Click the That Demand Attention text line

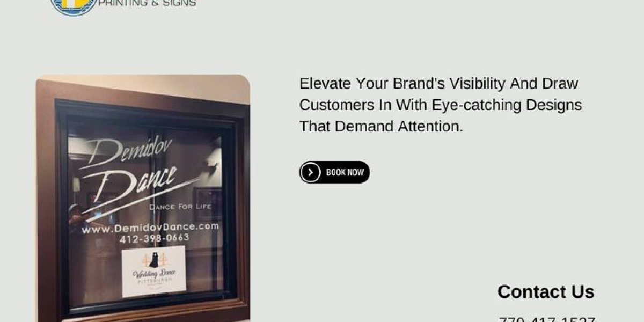[381, 127]
